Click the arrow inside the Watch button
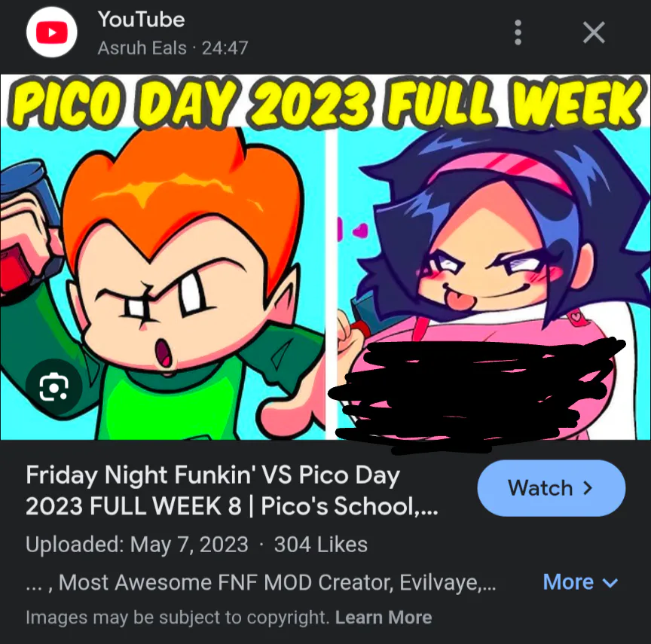This screenshot has width=651, height=644. point(588,488)
